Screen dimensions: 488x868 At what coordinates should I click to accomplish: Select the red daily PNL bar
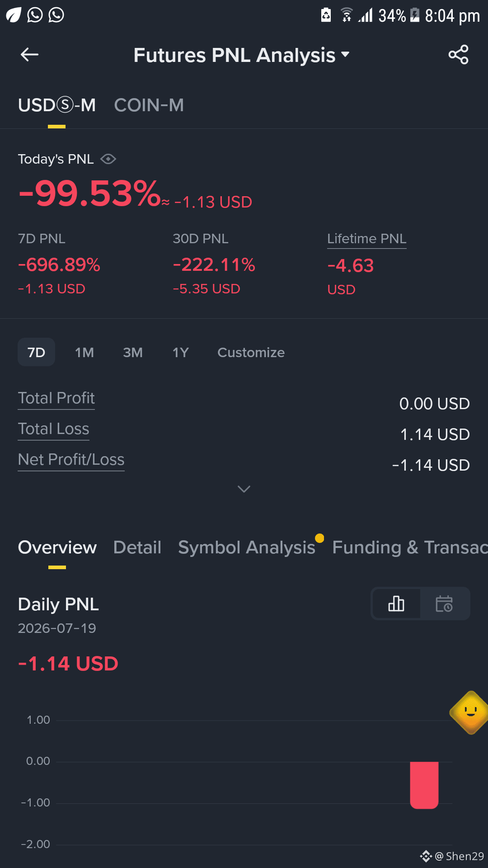click(x=424, y=785)
